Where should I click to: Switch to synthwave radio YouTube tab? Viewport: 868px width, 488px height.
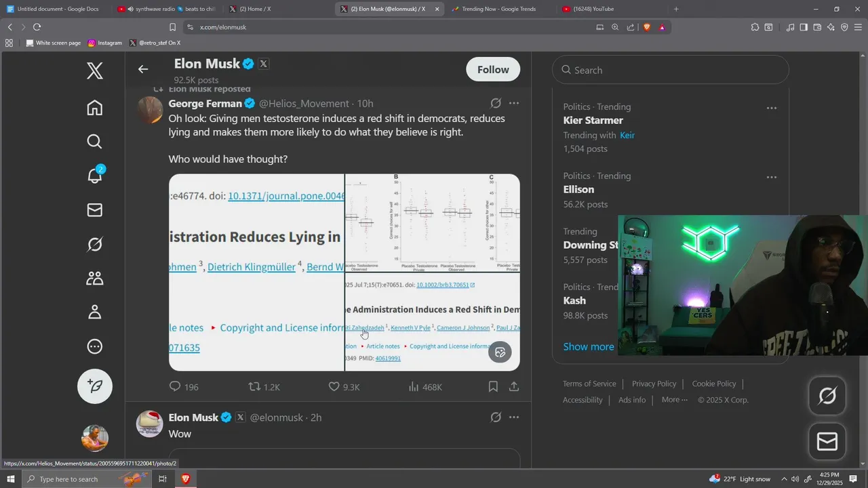pos(165,9)
